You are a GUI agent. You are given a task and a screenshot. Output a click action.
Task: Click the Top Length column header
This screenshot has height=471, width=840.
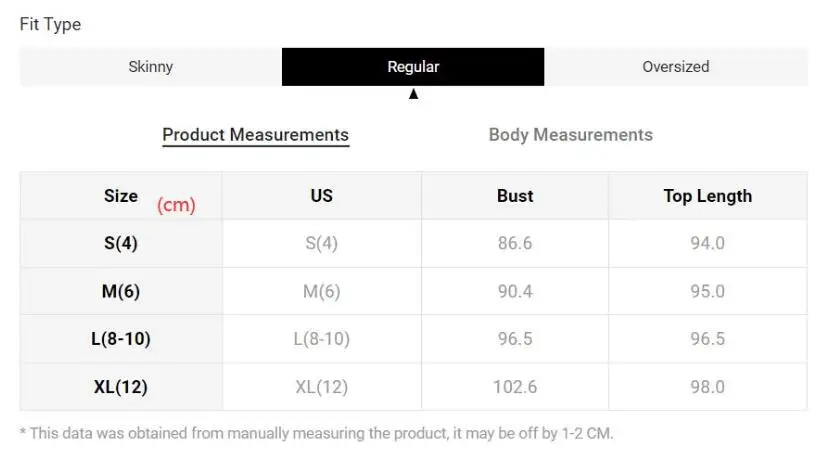click(x=708, y=196)
